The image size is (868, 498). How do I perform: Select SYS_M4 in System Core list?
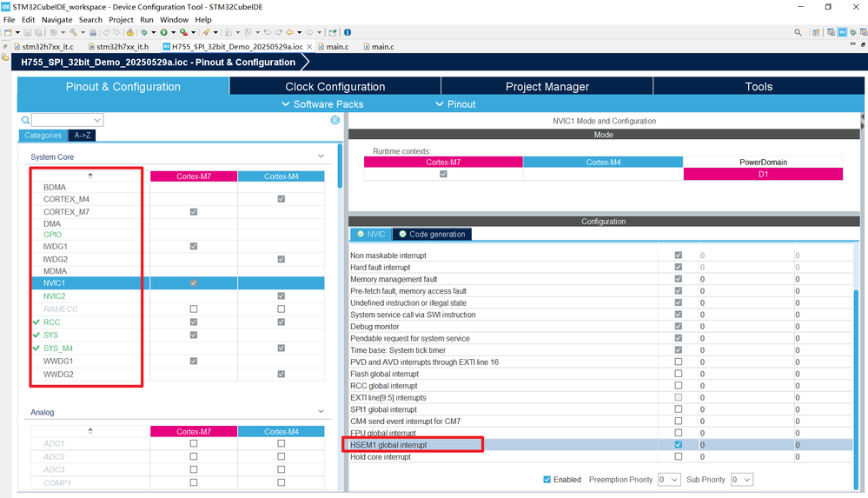(57, 348)
